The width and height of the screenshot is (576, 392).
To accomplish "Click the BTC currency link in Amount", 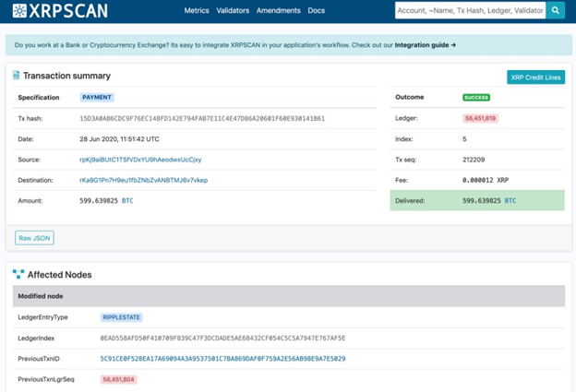I will coord(128,200).
